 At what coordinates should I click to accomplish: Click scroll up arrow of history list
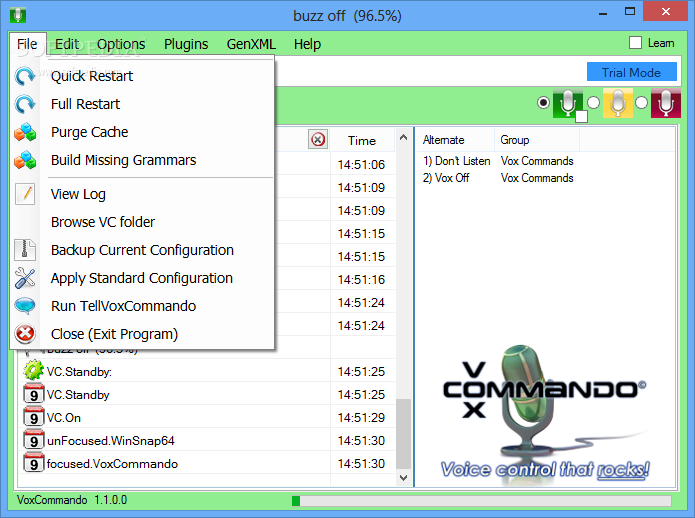point(403,137)
